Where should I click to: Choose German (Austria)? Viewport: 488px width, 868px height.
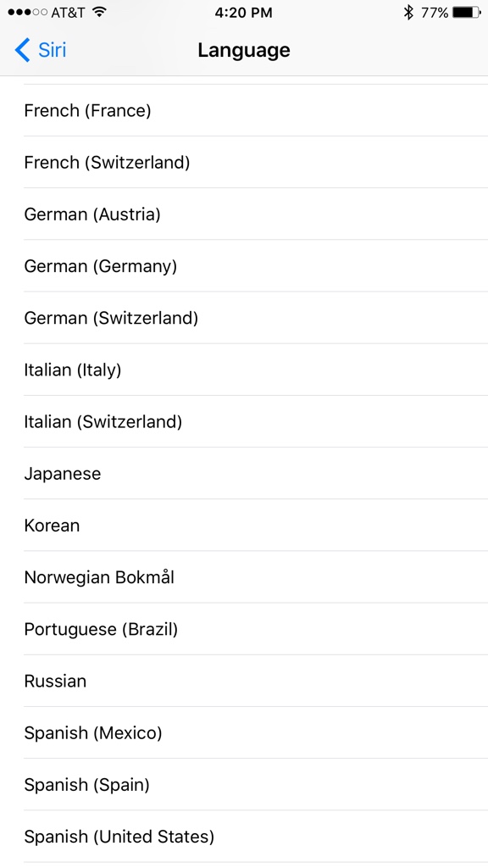tap(244, 214)
